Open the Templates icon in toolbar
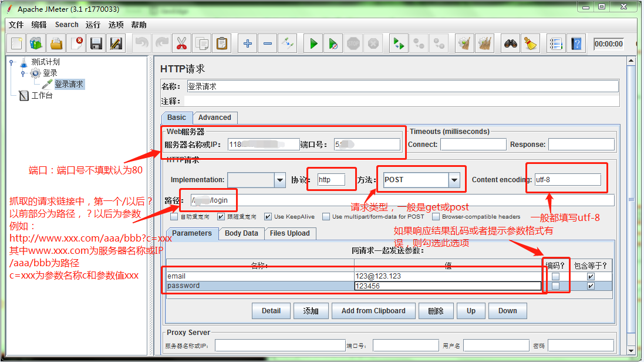The width and height of the screenshot is (644, 362). [36, 43]
